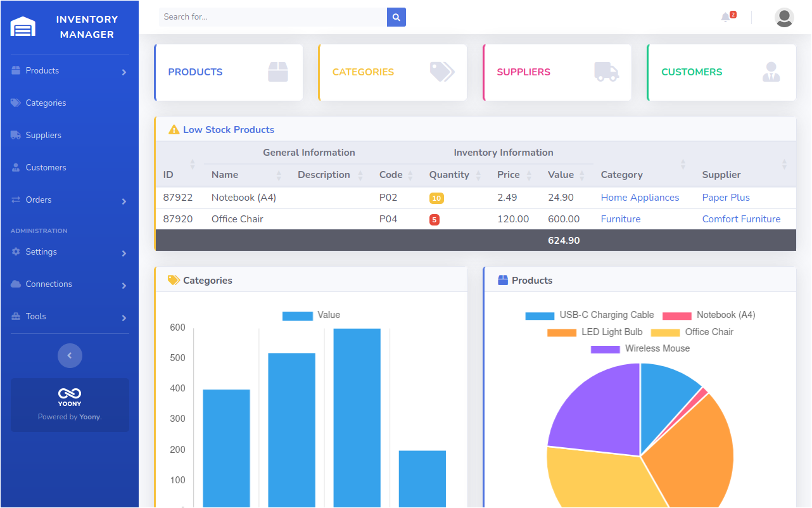Click the tags icon on Categories card

click(x=442, y=72)
